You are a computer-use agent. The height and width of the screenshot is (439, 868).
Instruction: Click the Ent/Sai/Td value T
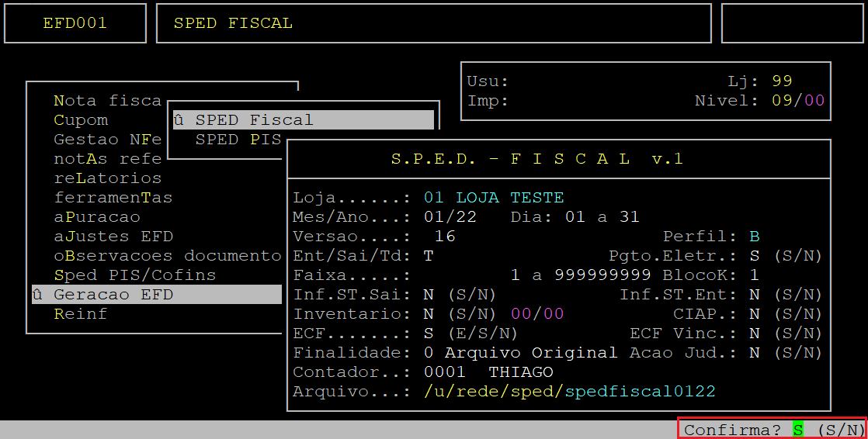point(429,255)
